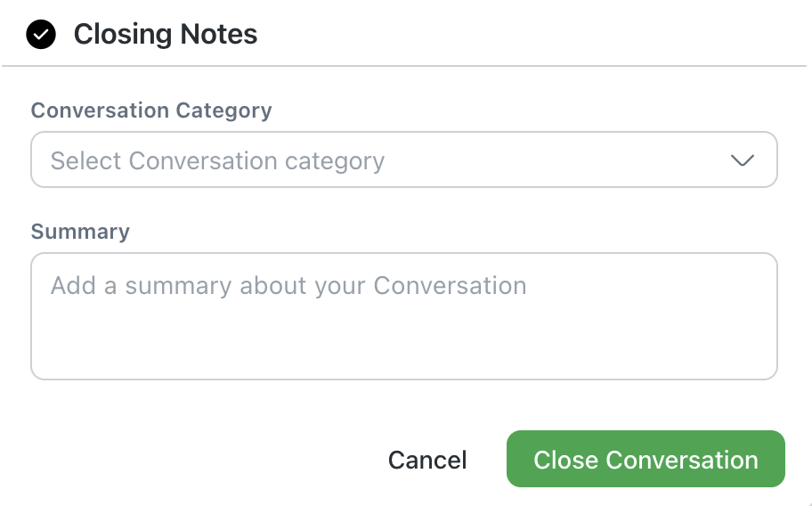Confirm closing via Close Conversation
The height and width of the screenshot is (506, 812).
pos(646,460)
